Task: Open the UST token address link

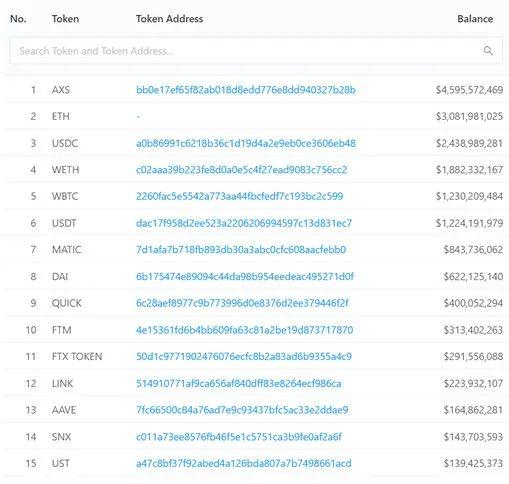Action: click(243, 463)
